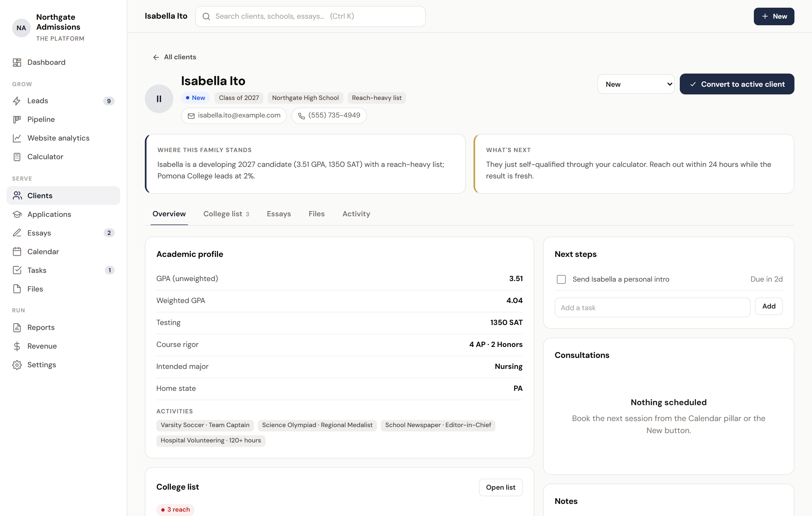The image size is (812, 516).
Task: Click the Applications graduation cap icon
Action: [17, 214]
